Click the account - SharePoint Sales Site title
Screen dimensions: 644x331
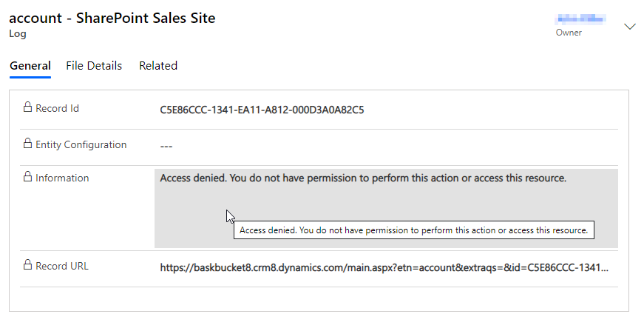pyautogui.click(x=112, y=18)
